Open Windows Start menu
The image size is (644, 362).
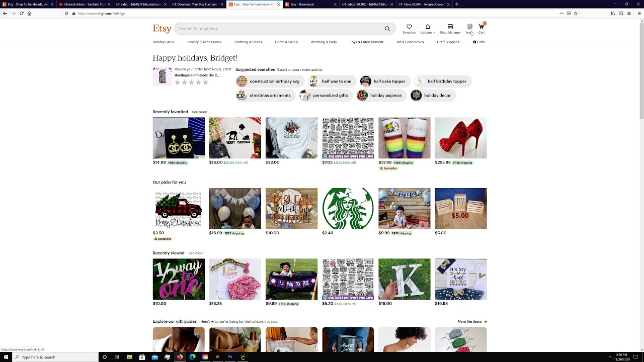tap(5, 357)
